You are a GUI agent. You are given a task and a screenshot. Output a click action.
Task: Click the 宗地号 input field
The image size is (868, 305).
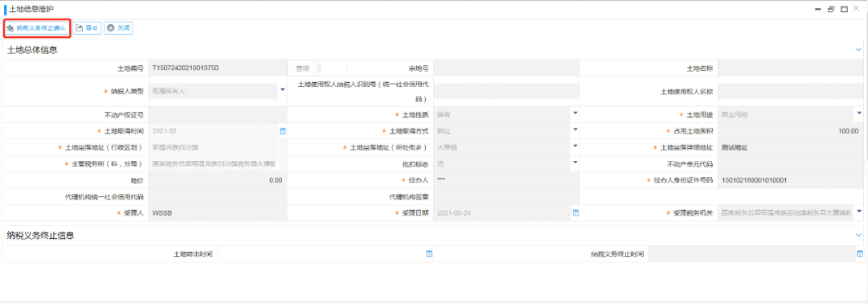tap(506, 68)
